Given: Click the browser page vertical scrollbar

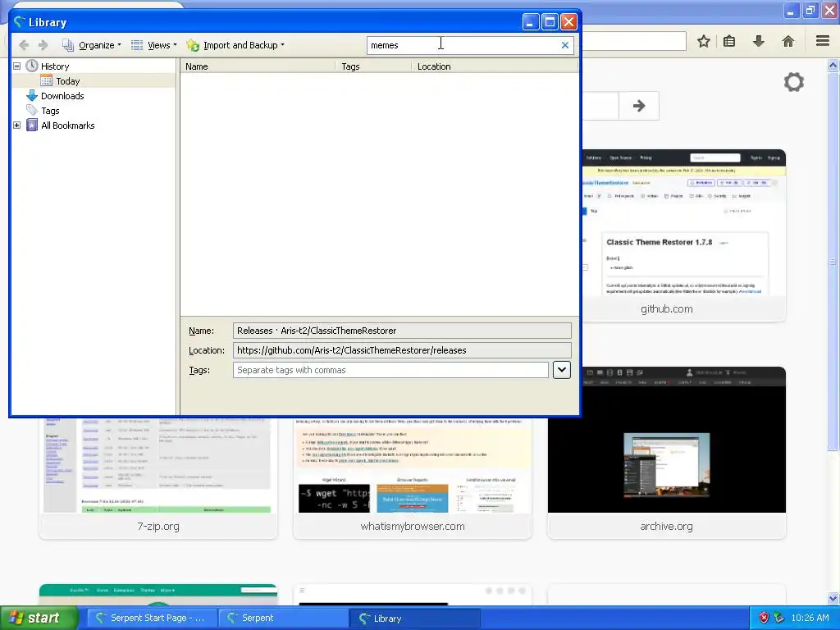Looking at the screenshot, I should click(x=833, y=262).
